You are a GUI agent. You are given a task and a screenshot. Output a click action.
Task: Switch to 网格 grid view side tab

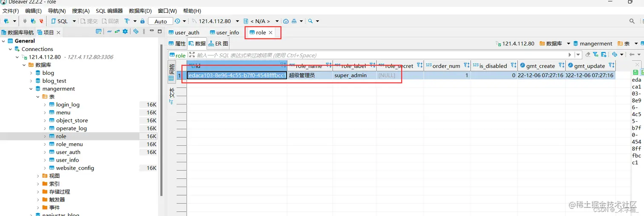pos(172,71)
